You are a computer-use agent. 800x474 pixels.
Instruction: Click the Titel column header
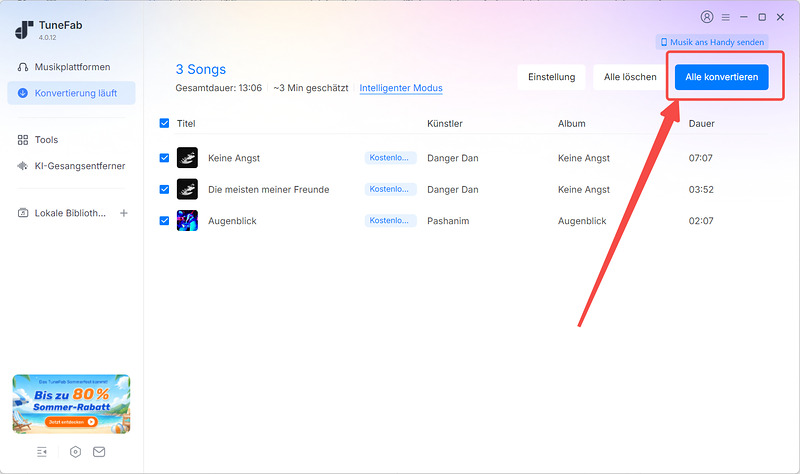point(186,123)
